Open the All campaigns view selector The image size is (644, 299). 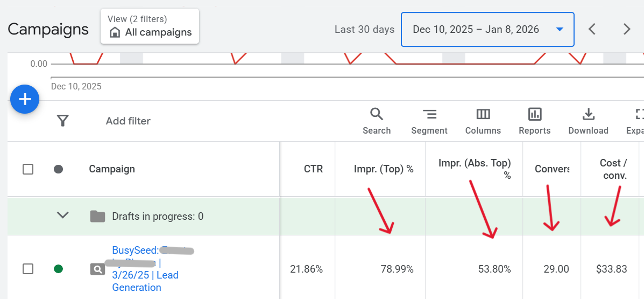coord(150,26)
